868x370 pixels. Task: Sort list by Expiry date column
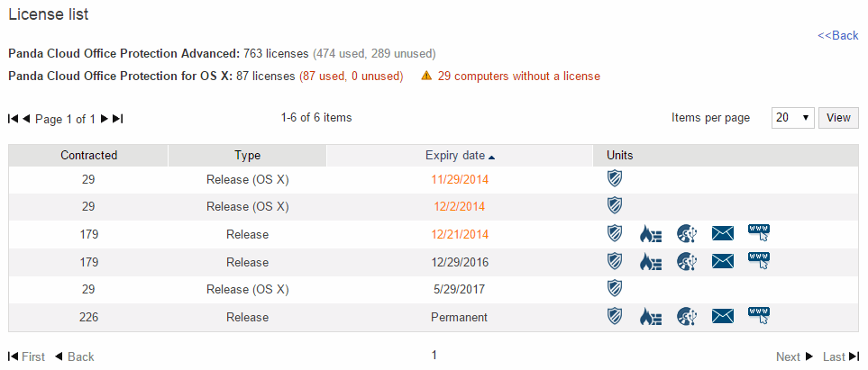point(460,156)
